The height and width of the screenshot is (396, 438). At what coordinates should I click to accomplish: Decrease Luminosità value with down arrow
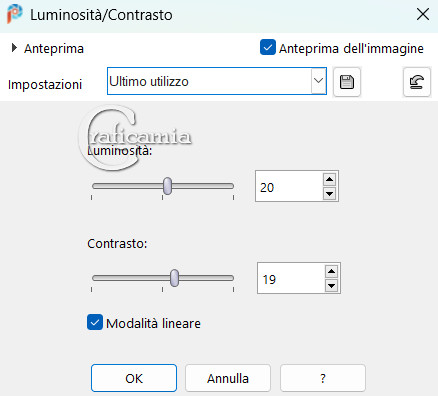coord(329,193)
